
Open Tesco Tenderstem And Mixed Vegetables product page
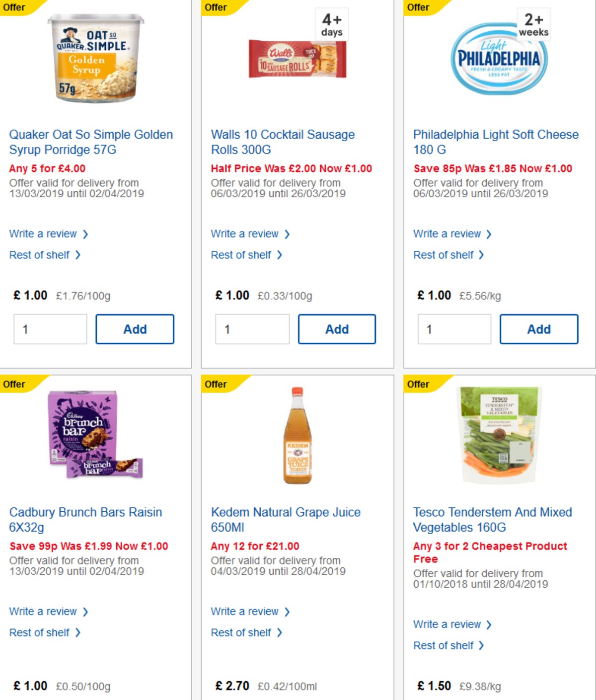pyautogui.click(x=492, y=519)
